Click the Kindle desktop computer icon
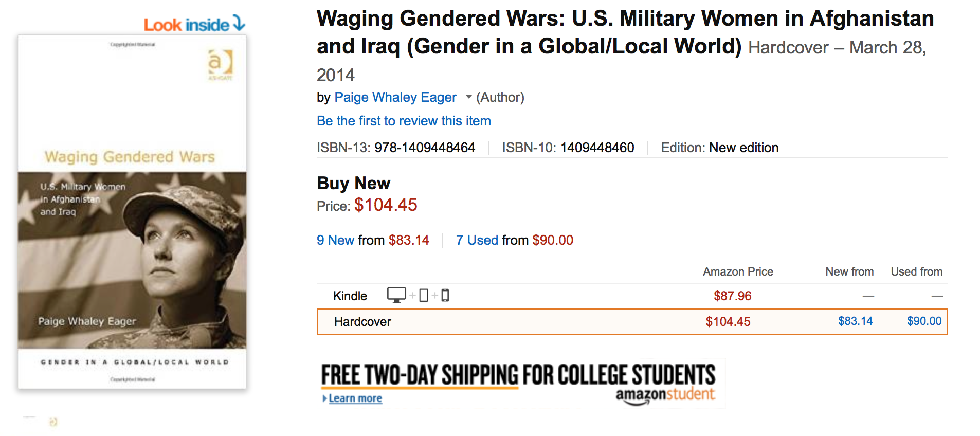This screenshot has height=436, width=980. click(396, 295)
